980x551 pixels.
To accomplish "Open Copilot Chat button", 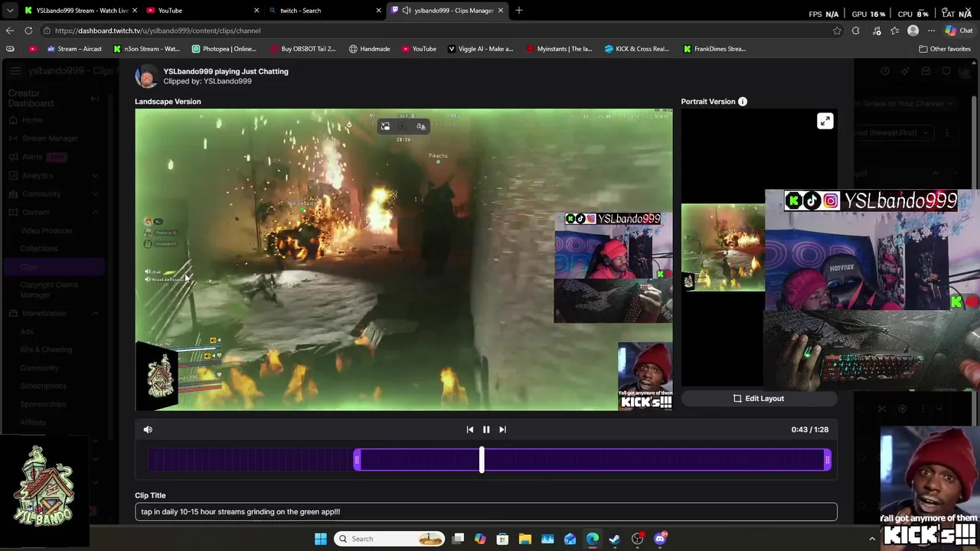I will (958, 31).
